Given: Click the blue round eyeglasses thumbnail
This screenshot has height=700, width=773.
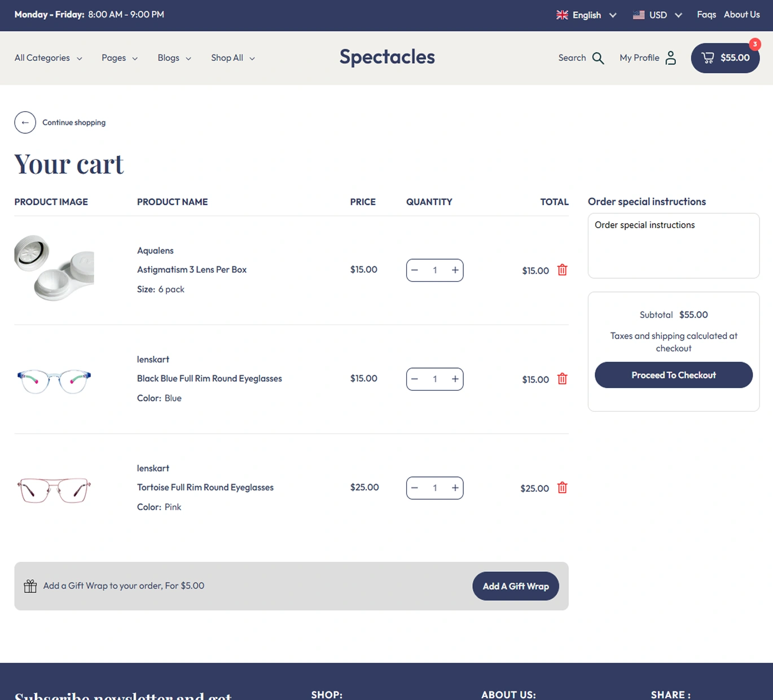Looking at the screenshot, I should [54, 382].
